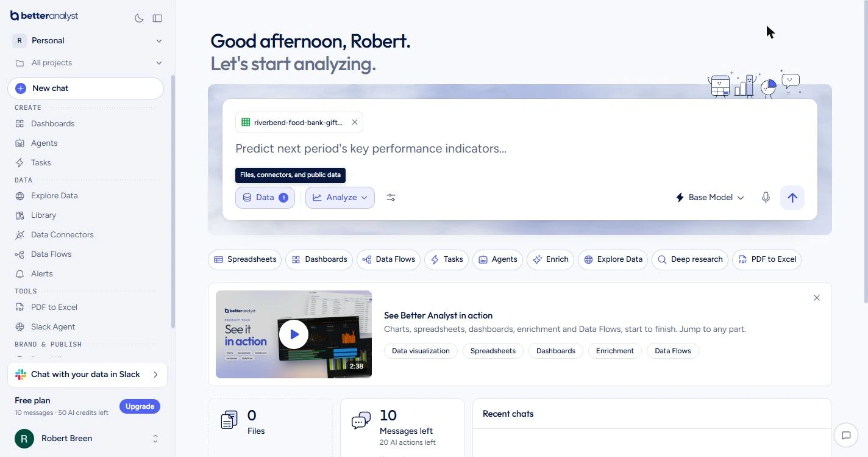Open the support chat bubble icon

[x=846, y=435]
